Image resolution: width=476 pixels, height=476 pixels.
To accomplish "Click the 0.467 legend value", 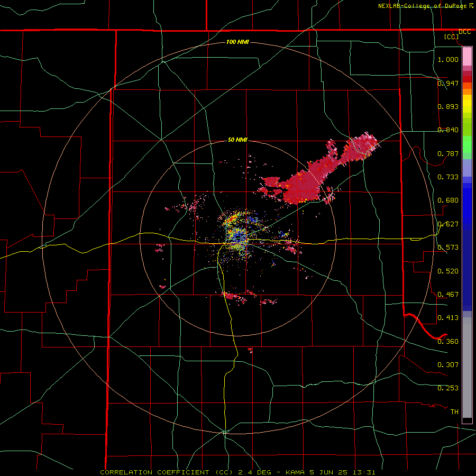I will pos(448,294).
